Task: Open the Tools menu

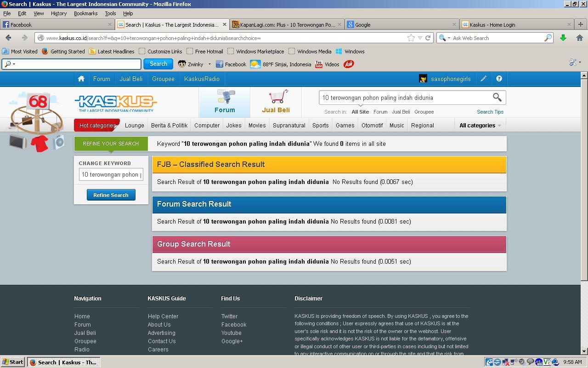Action: (x=110, y=13)
